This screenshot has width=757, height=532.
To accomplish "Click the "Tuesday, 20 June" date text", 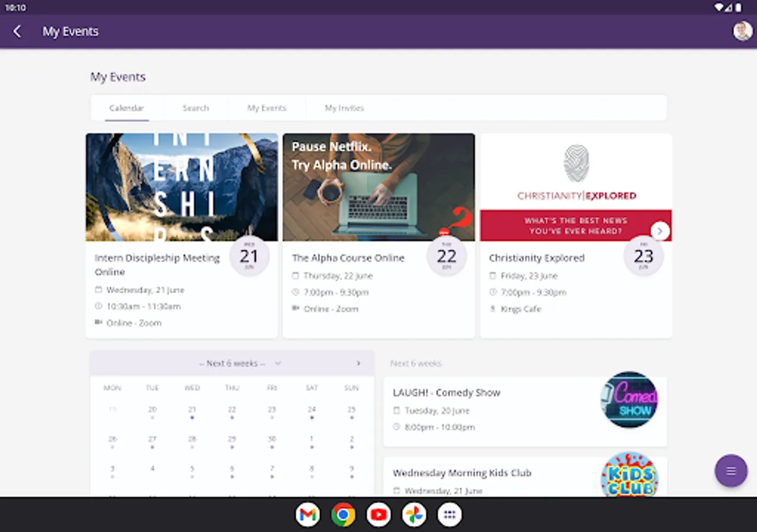I will [437, 410].
